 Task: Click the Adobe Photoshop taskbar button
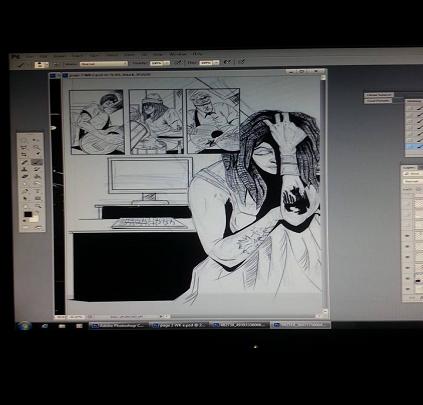click(118, 325)
